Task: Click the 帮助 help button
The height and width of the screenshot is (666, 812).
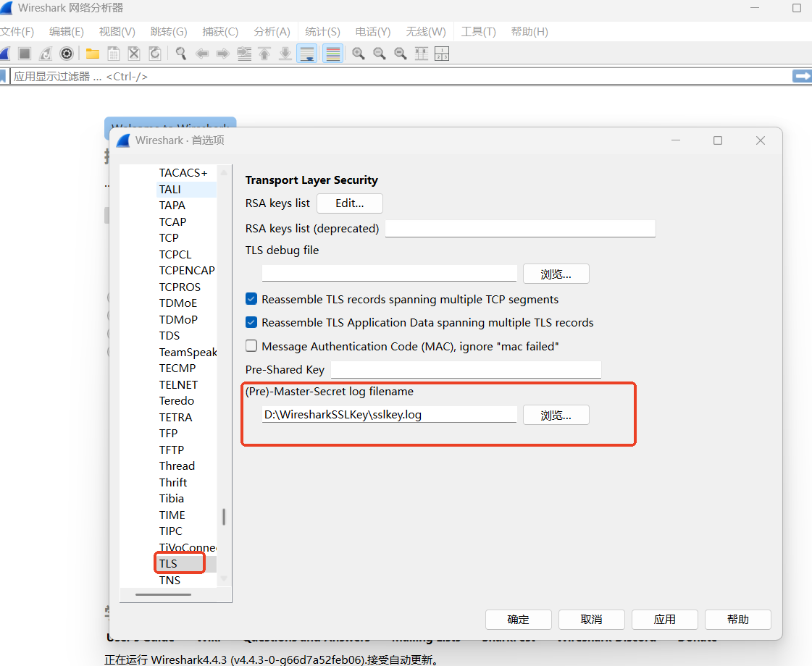Action: 738,620
